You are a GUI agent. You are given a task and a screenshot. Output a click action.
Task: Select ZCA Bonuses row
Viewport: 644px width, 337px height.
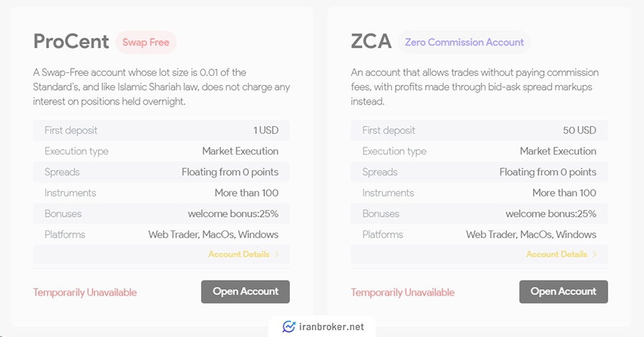479,214
